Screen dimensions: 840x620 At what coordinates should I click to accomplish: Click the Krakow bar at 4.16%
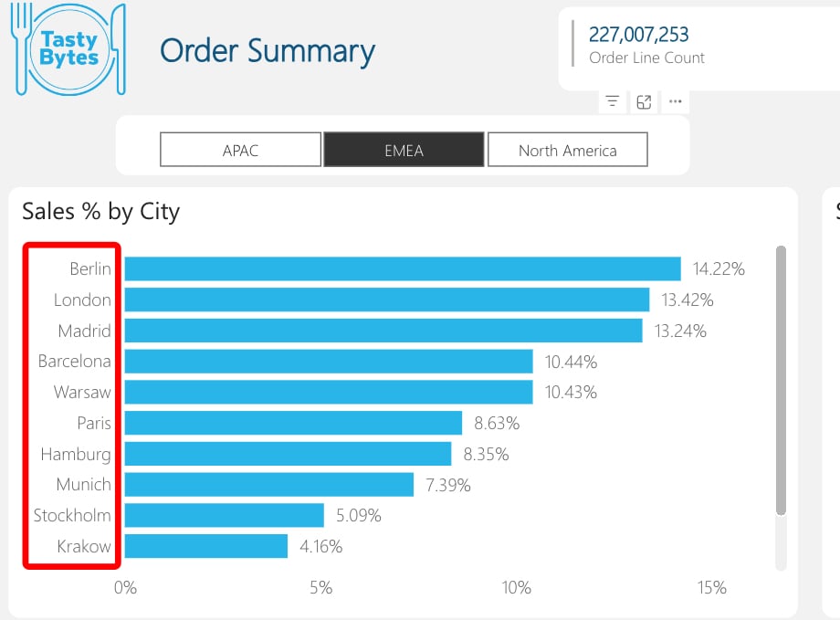coord(205,546)
